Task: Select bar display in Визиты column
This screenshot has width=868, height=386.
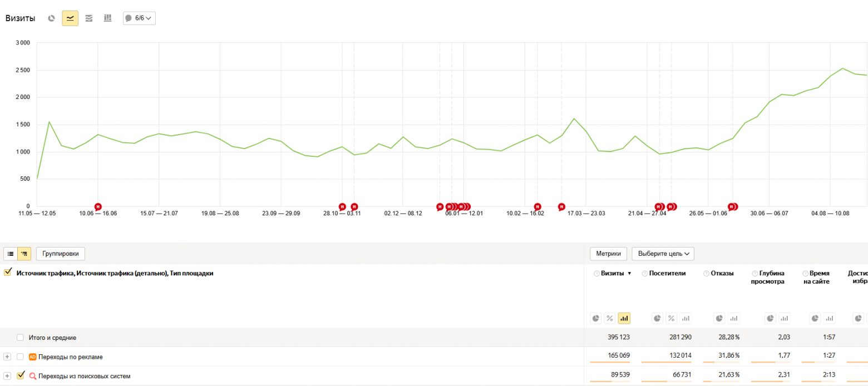Action: pos(624,318)
